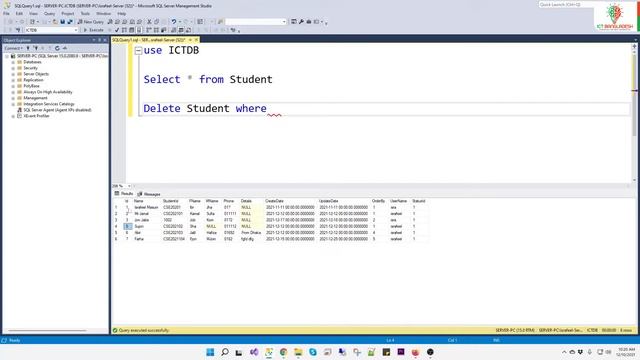Open the Query menu
The width and height of the screenshot is (640, 360).
pos(49,13)
